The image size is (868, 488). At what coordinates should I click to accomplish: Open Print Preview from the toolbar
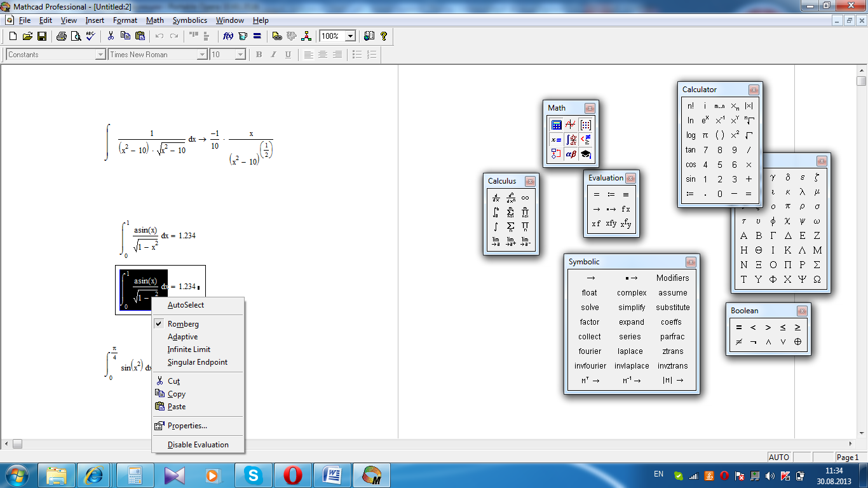click(x=76, y=36)
